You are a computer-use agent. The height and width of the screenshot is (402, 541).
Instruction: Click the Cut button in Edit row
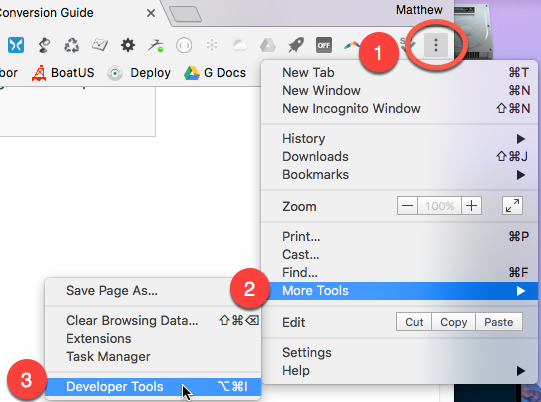click(x=414, y=322)
